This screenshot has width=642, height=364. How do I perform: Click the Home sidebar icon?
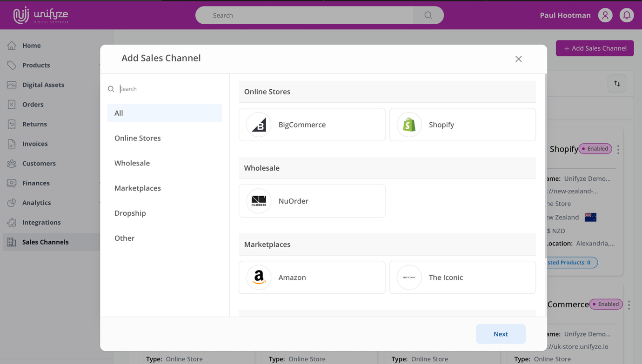click(x=12, y=46)
